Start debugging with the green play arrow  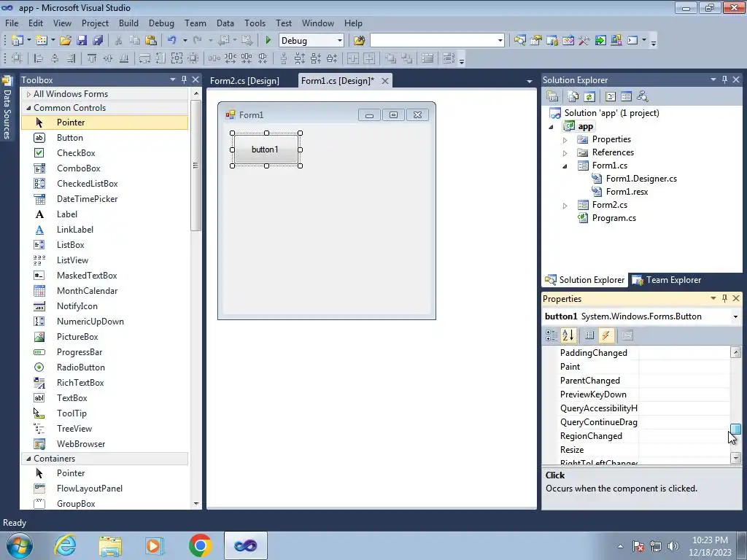pos(268,41)
